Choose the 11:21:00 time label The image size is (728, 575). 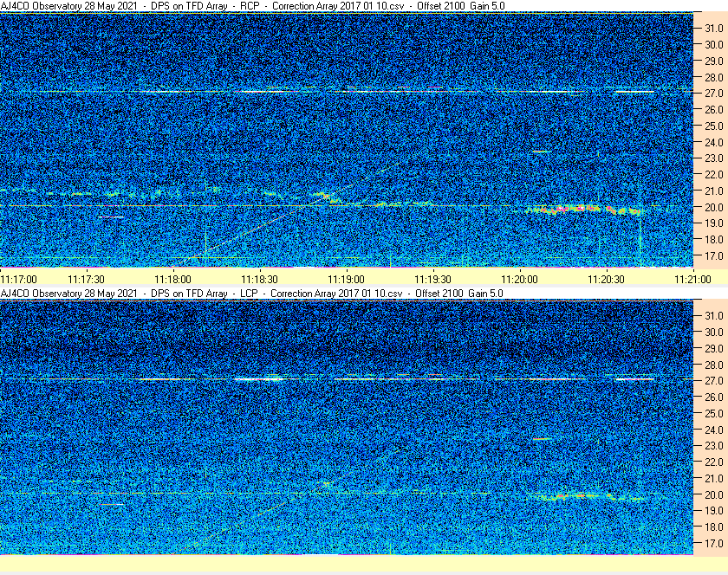tap(692, 280)
